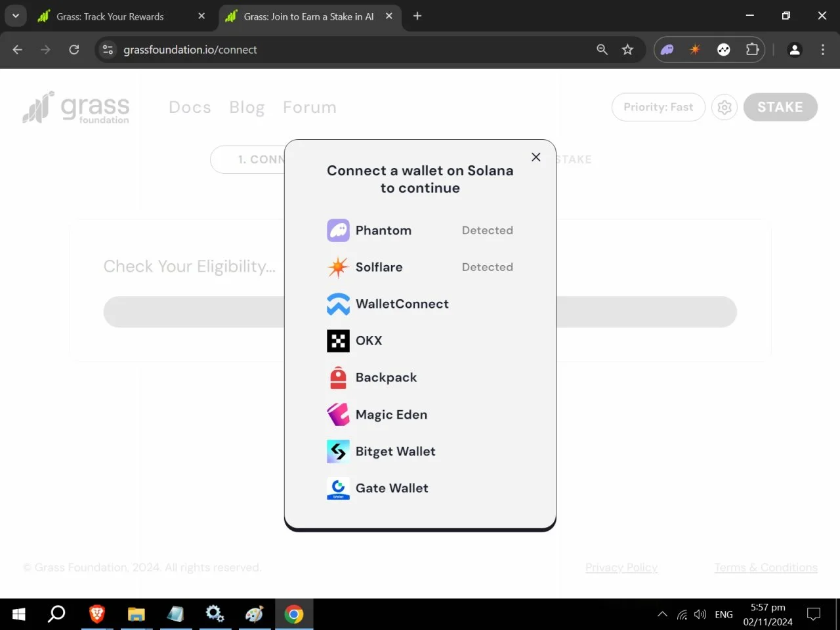Open the Grass browser extension icon
The width and height of the screenshot is (840, 630).
724,49
